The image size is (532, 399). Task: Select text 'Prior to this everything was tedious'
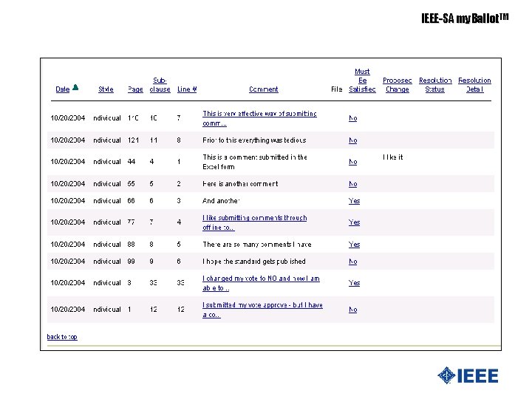tap(254, 140)
